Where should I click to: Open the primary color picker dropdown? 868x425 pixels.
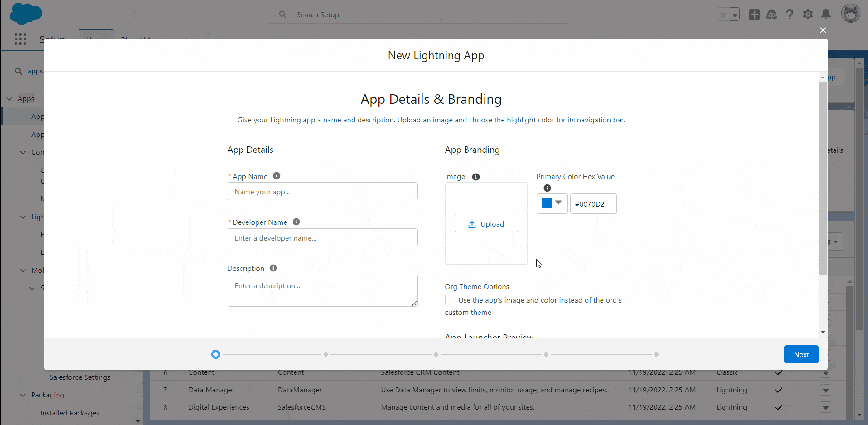click(x=552, y=203)
